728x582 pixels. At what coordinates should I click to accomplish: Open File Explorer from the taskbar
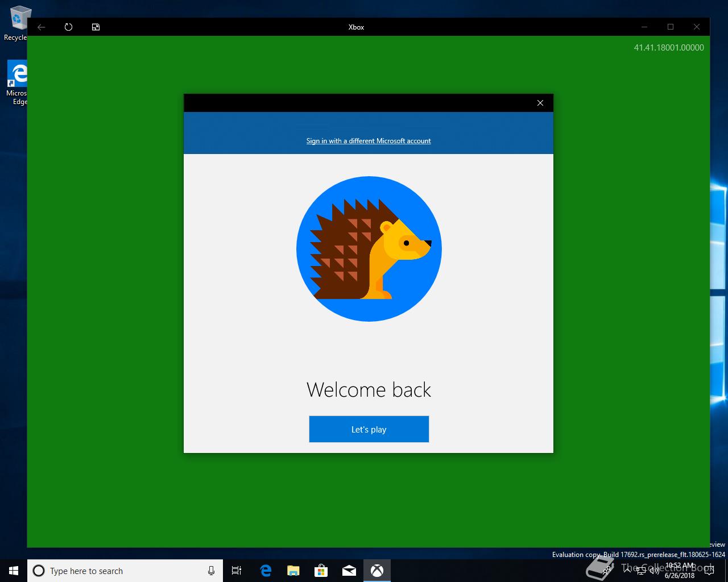click(293, 571)
